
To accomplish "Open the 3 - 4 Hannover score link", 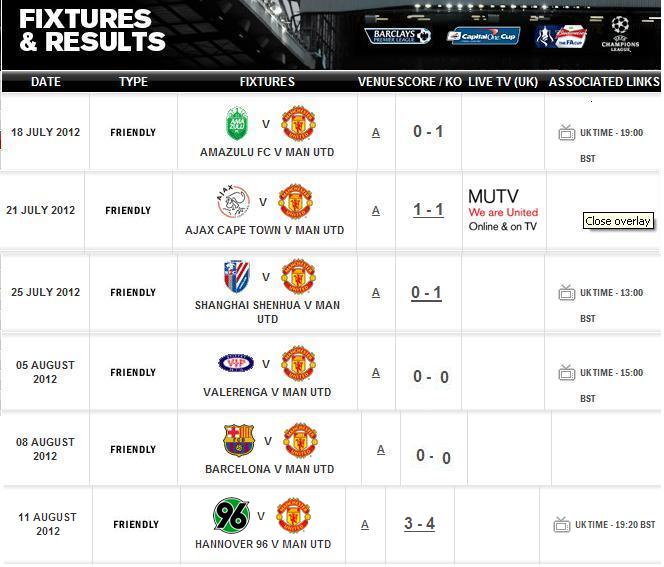I will click(419, 523).
